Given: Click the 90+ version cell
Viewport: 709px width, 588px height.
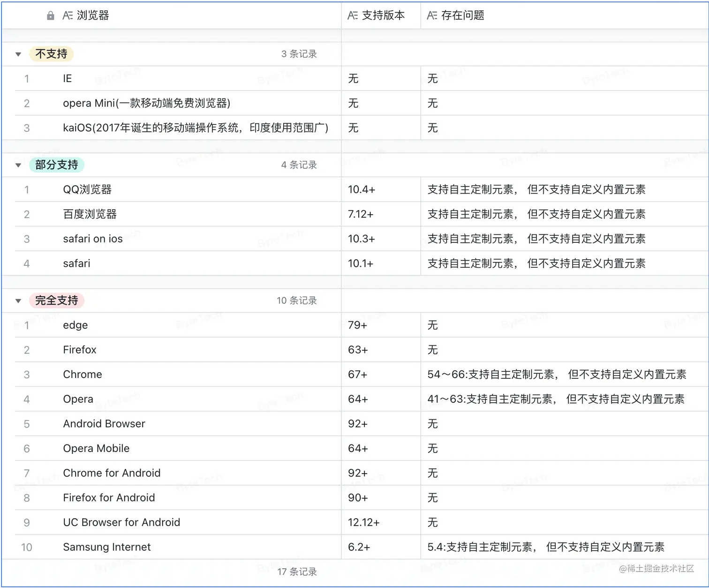Looking at the screenshot, I should [381, 498].
